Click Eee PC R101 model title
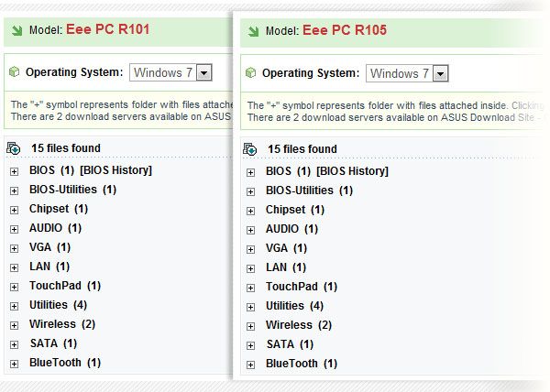The image size is (550, 392). point(107,29)
